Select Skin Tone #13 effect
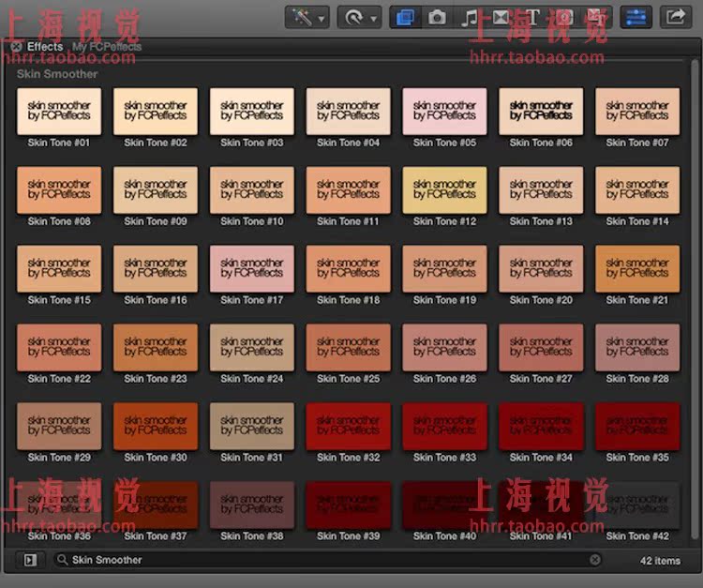 coord(541,190)
